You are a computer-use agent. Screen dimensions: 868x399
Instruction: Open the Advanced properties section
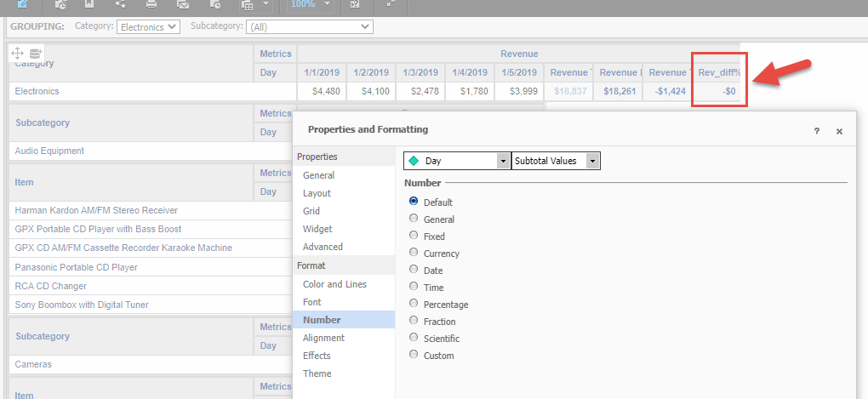point(323,246)
